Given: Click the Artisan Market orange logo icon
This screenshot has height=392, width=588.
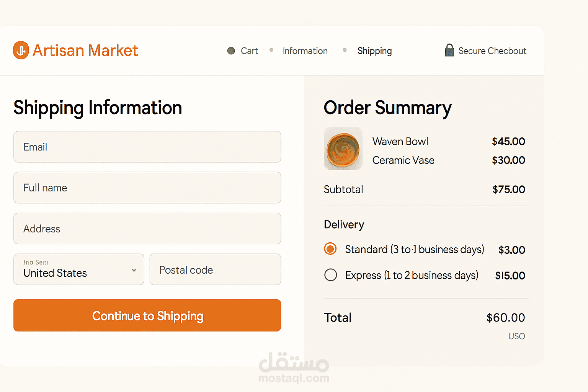Looking at the screenshot, I should pyautogui.click(x=21, y=50).
